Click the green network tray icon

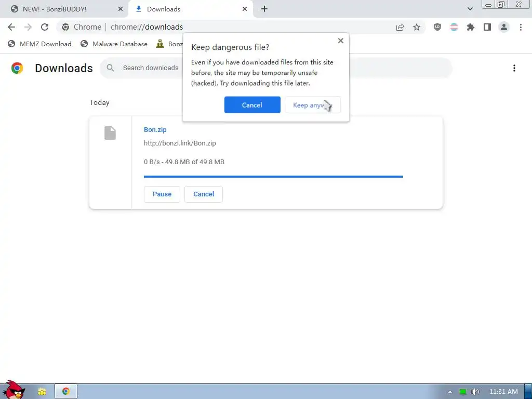[x=462, y=392]
